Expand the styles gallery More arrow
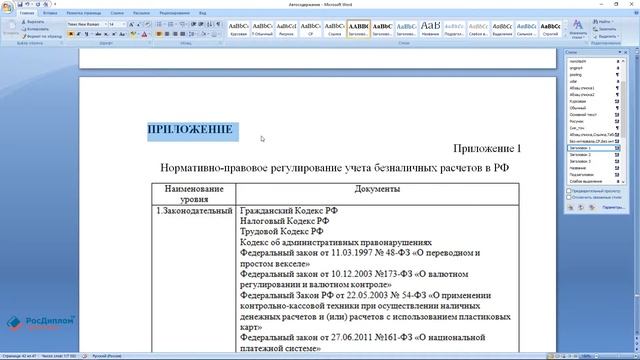The image size is (640, 360). point(565,36)
